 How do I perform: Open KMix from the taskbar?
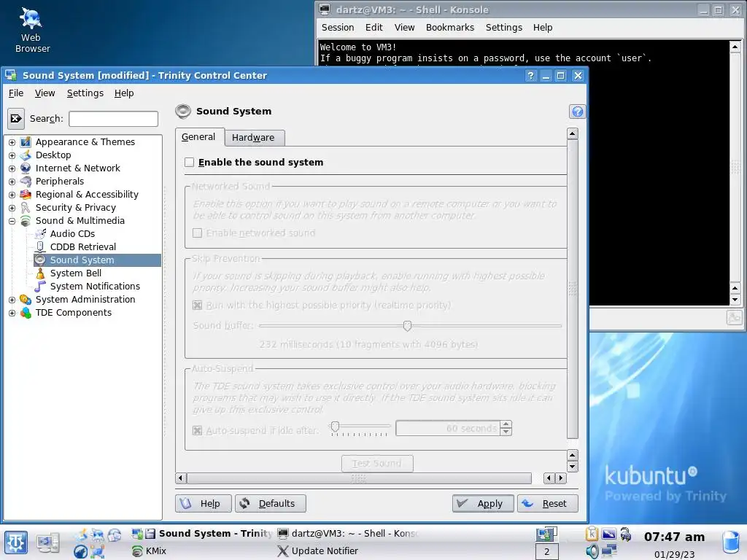tap(149, 551)
